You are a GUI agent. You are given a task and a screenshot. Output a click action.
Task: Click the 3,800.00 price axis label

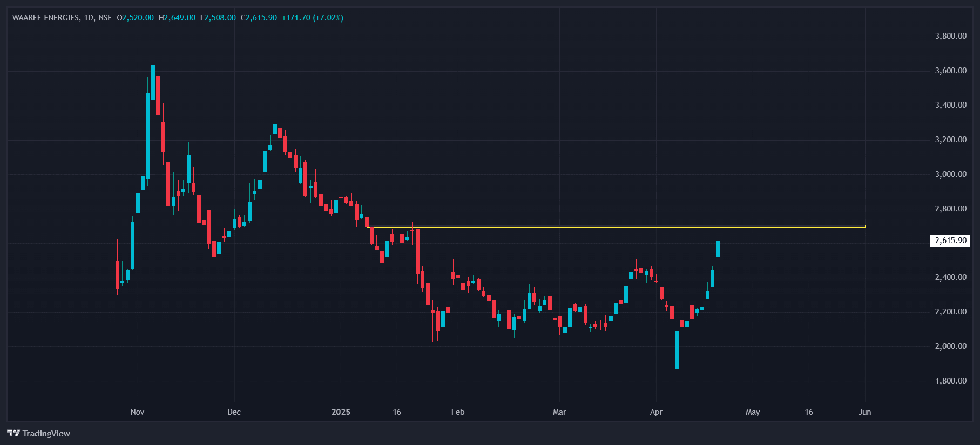[951, 36]
